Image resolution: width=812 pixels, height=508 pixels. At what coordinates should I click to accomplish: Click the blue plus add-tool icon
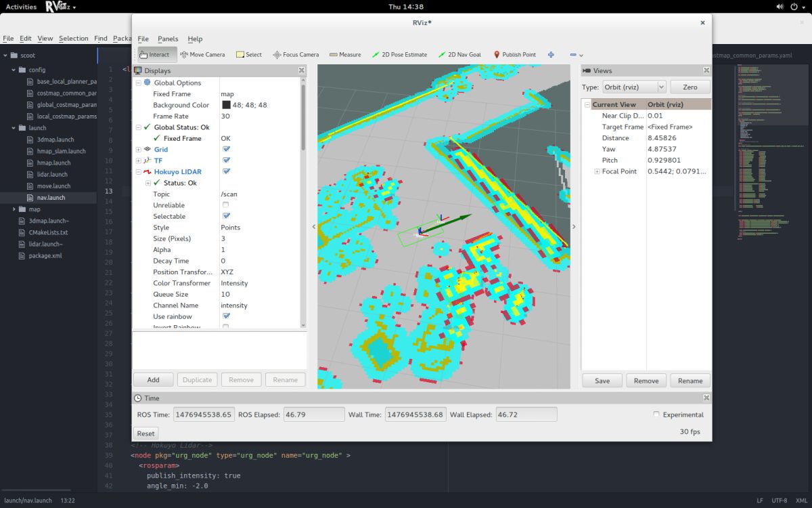click(551, 54)
